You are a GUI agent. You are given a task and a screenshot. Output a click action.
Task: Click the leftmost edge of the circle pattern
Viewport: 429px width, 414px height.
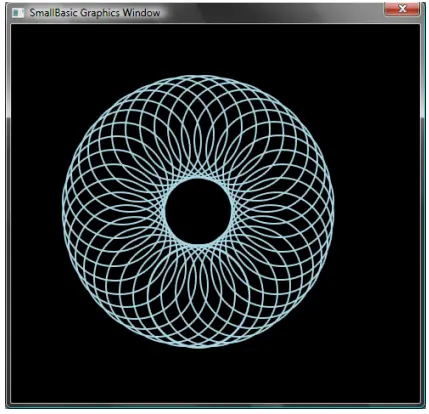click(x=63, y=212)
